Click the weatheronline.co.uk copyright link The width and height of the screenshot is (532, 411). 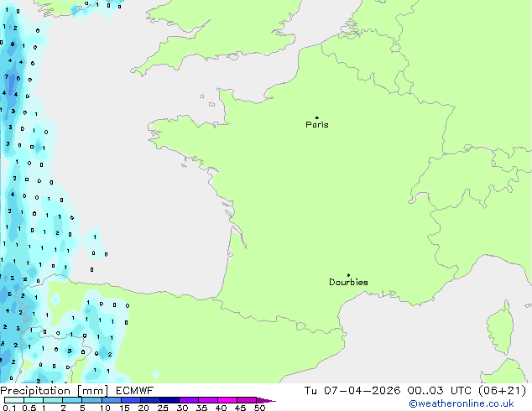point(462,403)
